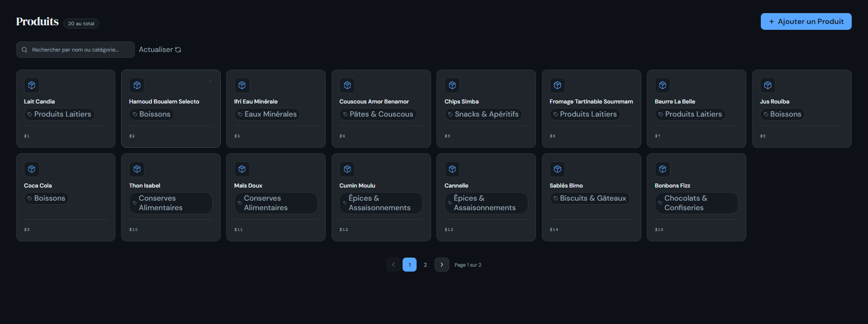The height and width of the screenshot is (324, 868).
Task: Go to page 2 in pagination
Action: tap(425, 265)
